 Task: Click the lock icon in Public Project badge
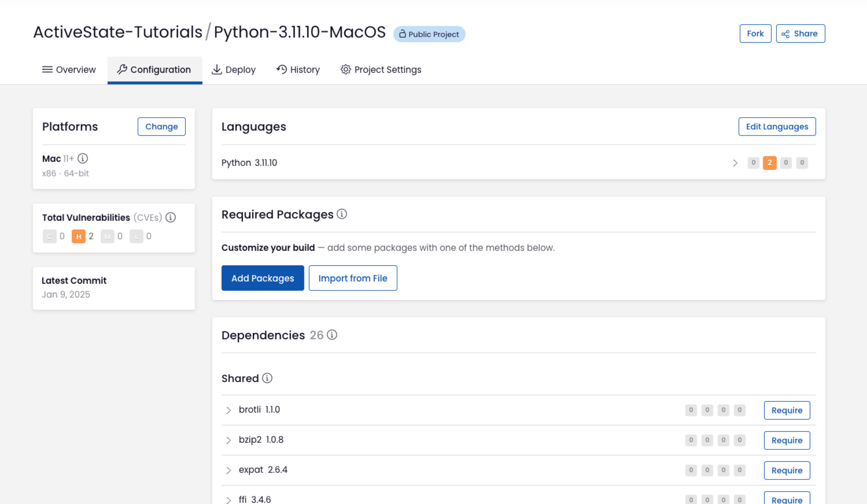[403, 34]
